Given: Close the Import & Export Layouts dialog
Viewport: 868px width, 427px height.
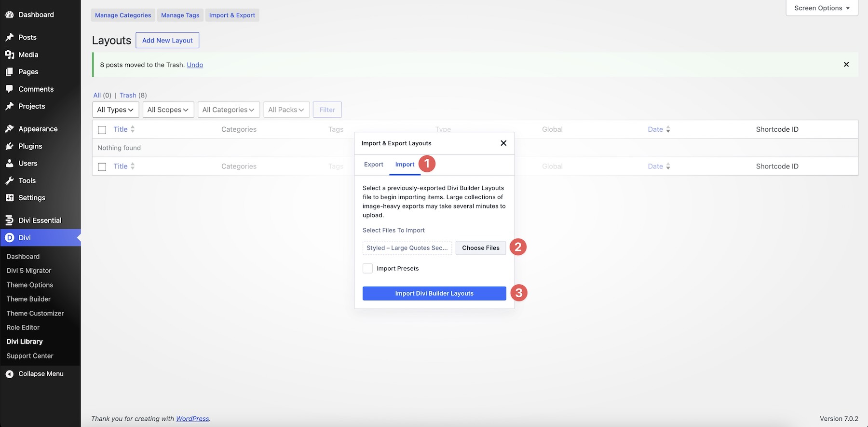Looking at the screenshot, I should [503, 143].
